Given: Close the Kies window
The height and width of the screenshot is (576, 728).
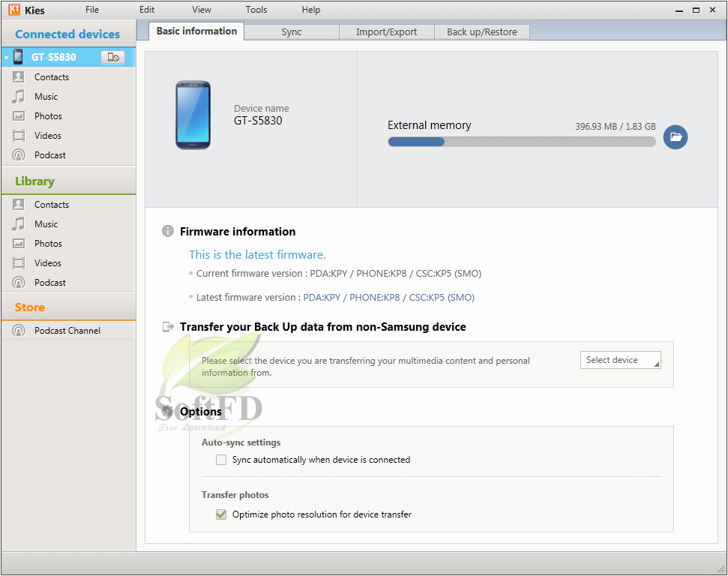Looking at the screenshot, I should click(713, 10).
